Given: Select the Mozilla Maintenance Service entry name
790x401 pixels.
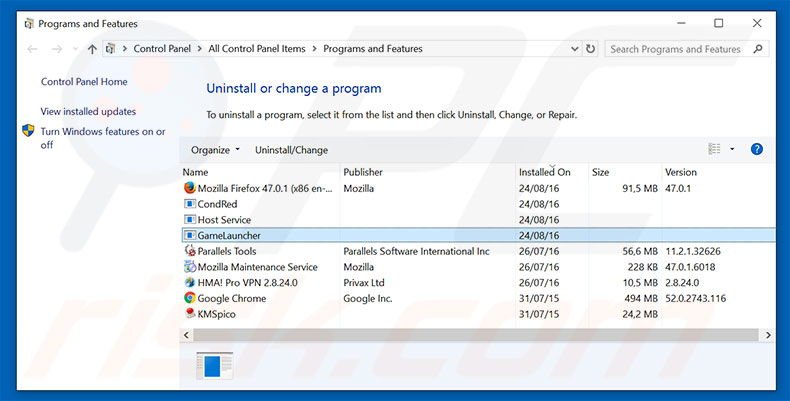Looking at the screenshot, I should point(257,266).
